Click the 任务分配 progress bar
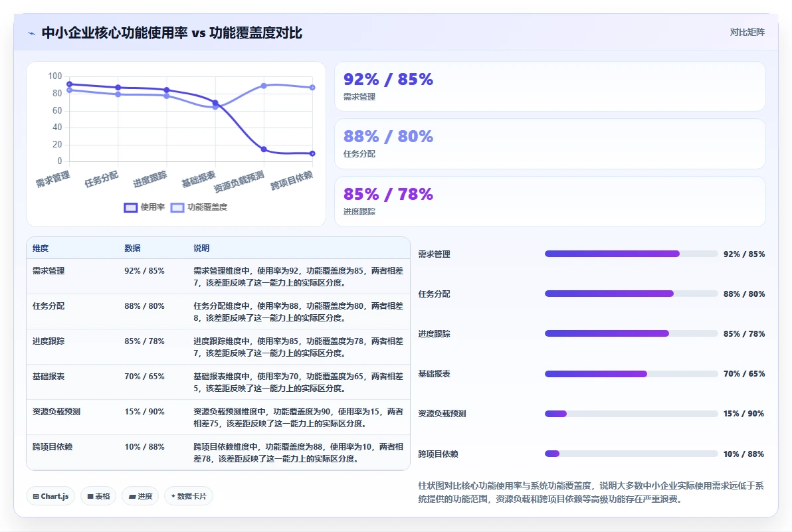The image size is (792, 532). [631, 294]
